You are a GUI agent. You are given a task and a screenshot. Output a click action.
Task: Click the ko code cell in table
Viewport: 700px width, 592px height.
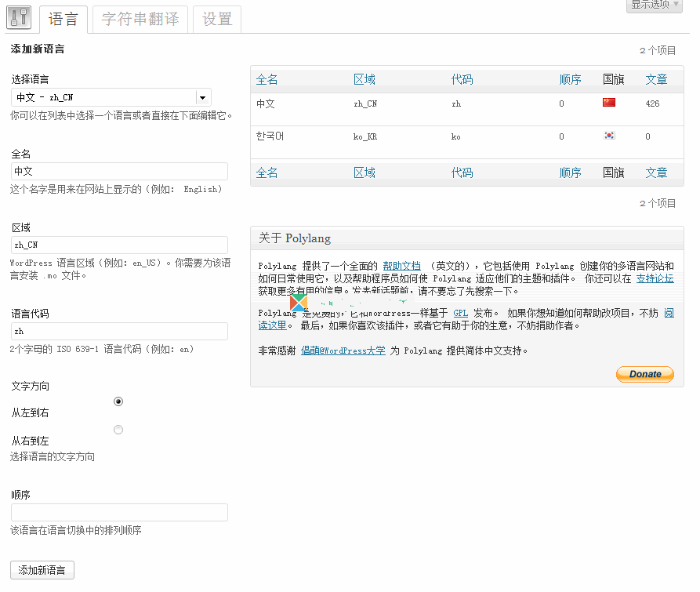click(455, 136)
